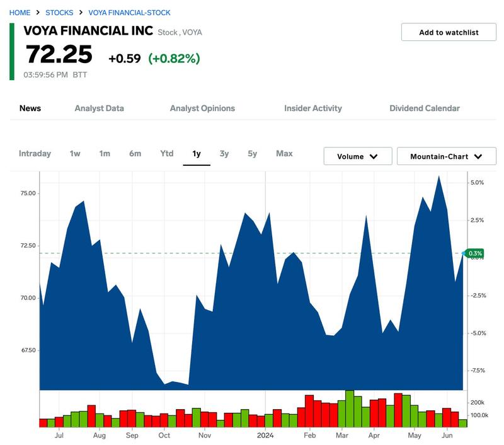Click the chart peak near June
Image resolution: width=504 pixels, height=445 pixels.
[x=438, y=176]
